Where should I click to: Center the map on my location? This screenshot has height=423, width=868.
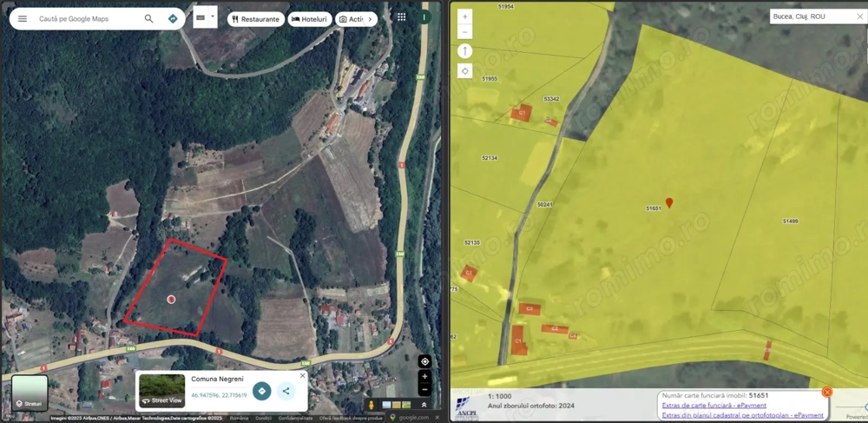point(424,361)
